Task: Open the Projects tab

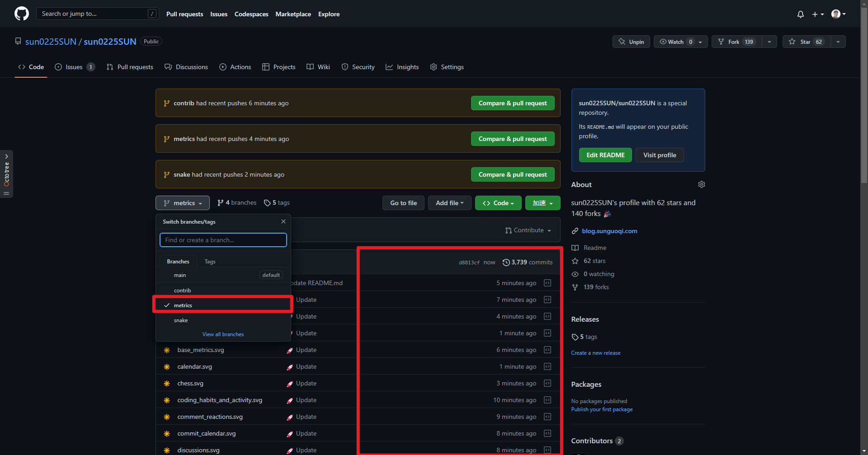Action: click(279, 67)
